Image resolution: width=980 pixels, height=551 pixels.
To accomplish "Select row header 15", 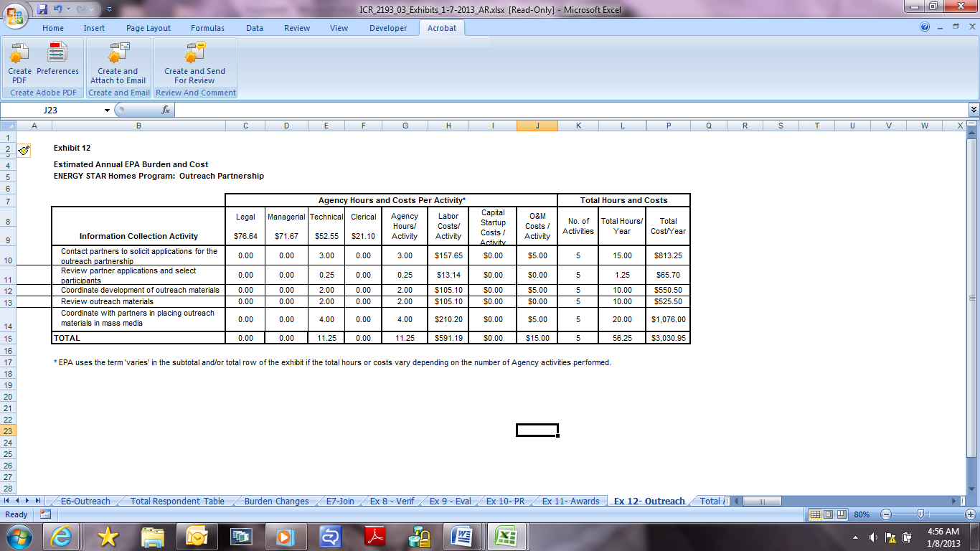I will click(7, 338).
